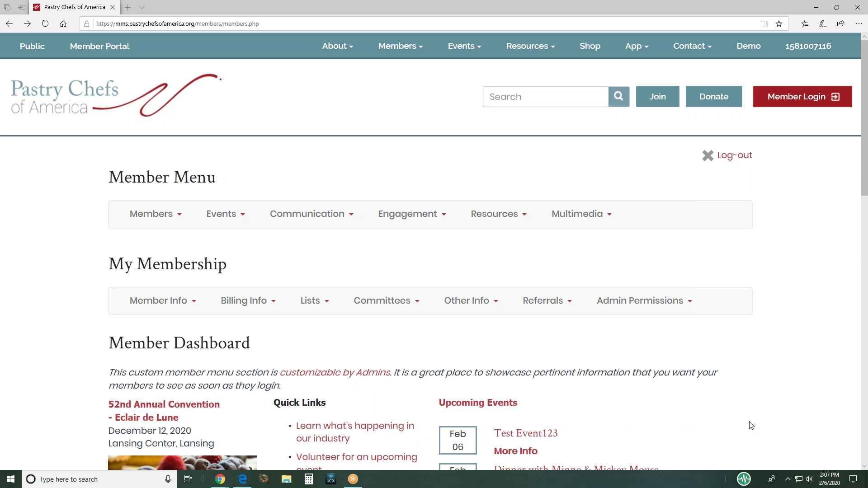Open Member Menu Communication dropdown
The height and width of the screenshot is (488, 868).
click(311, 214)
